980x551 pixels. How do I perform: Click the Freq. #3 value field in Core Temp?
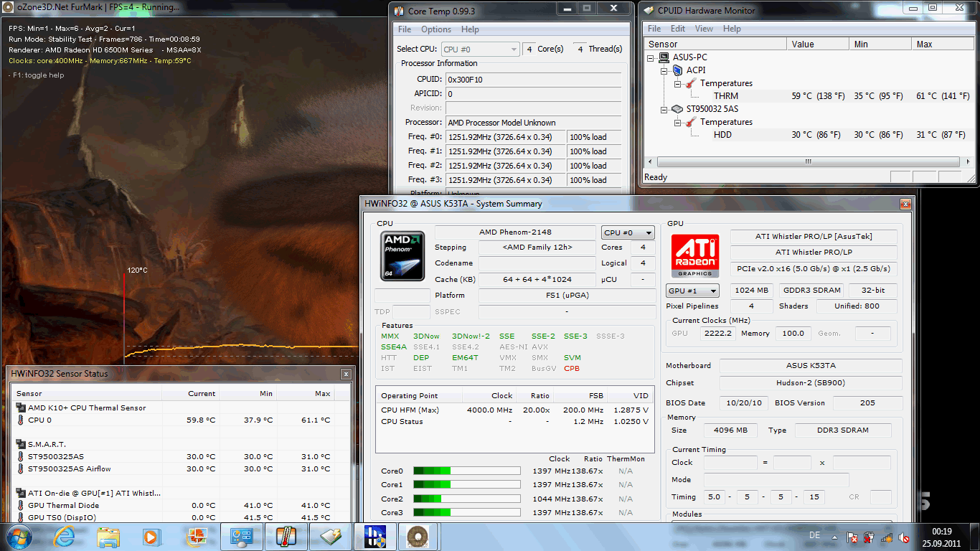click(x=506, y=180)
